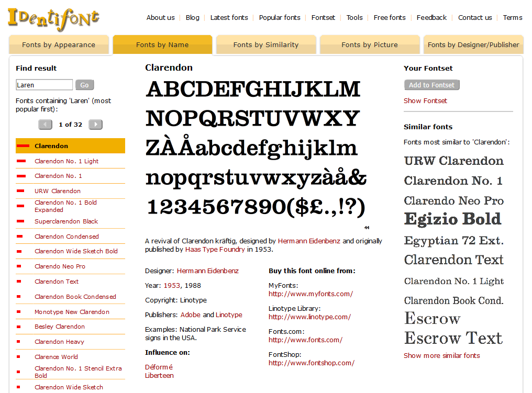Open Free fonts page
The height and width of the screenshot is (393, 532).
pos(390,18)
